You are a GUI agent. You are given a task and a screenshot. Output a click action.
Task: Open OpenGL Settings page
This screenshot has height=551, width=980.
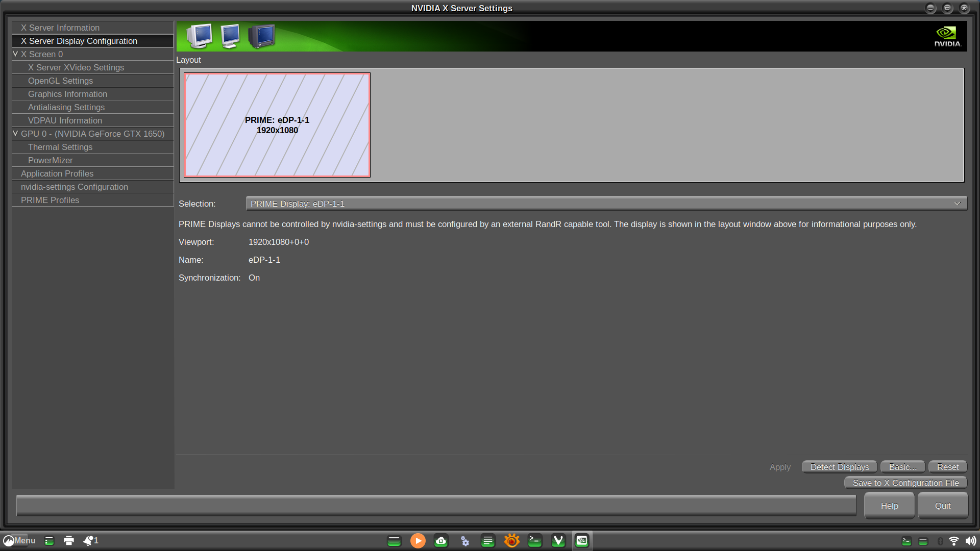pyautogui.click(x=93, y=81)
